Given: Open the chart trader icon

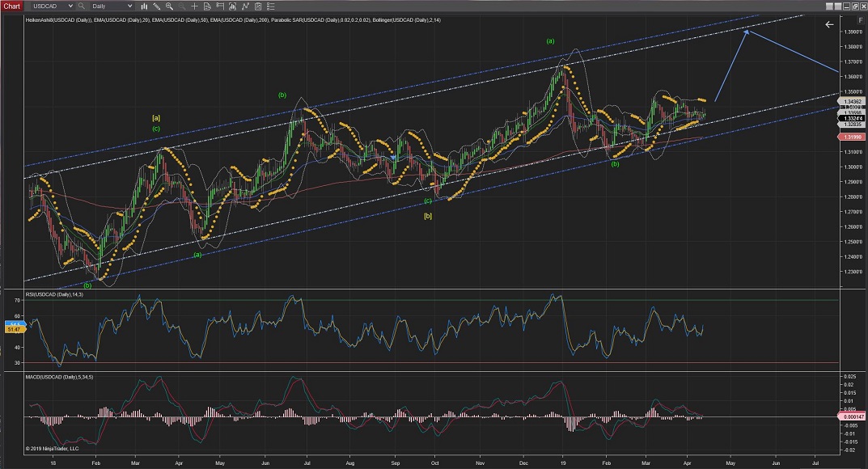Looking at the screenshot, I should [220, 6].
